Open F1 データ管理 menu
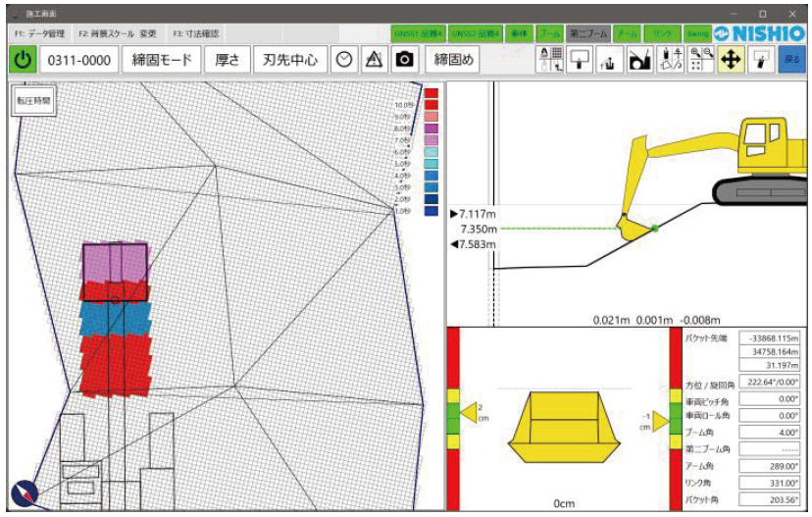812x517 pixels. pyautogui.click(x=40, y=34)
